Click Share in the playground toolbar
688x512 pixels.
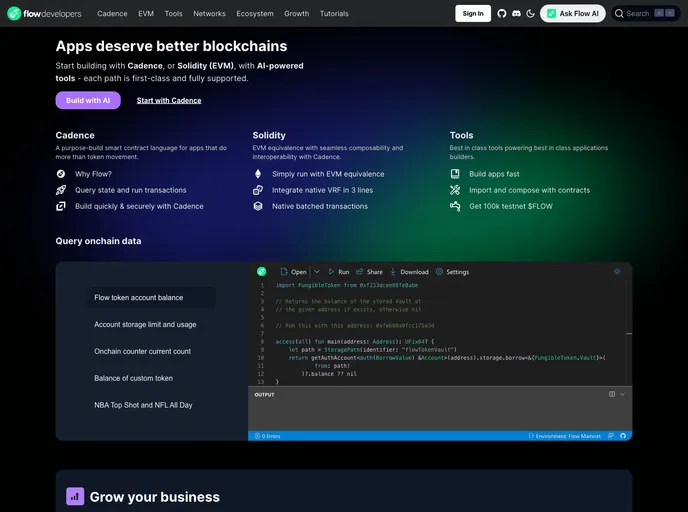(369, 272)
